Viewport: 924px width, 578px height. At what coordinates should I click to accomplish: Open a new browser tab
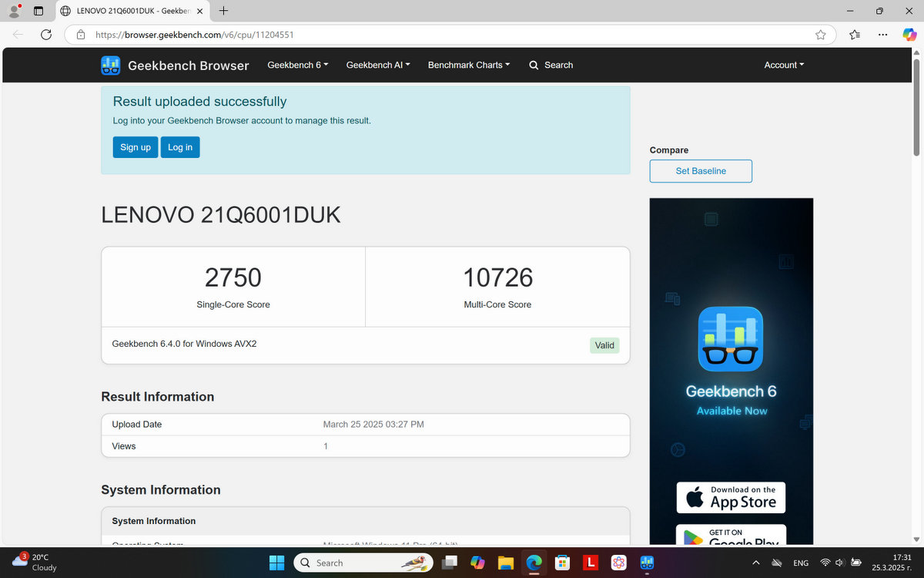tap(223, 11)
